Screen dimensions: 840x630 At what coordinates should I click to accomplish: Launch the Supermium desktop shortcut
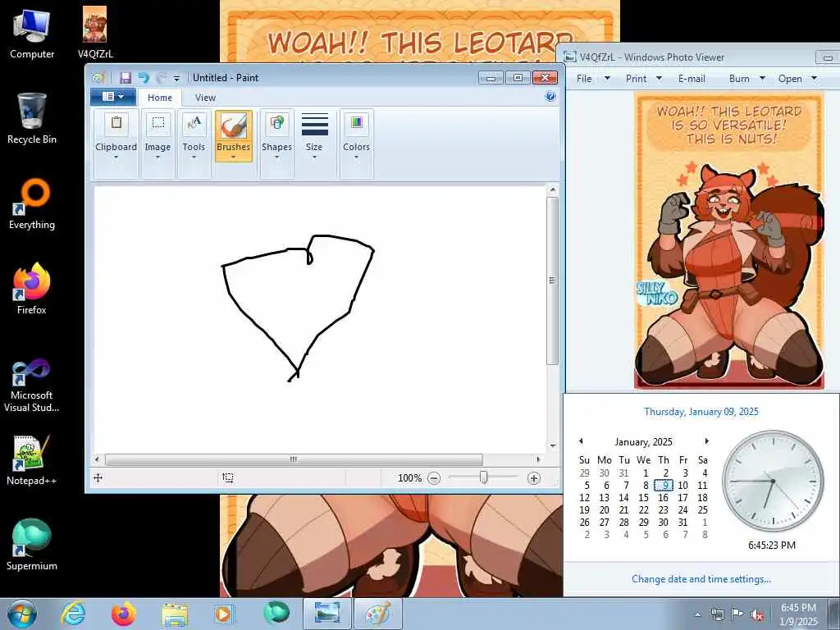point(32,545)
